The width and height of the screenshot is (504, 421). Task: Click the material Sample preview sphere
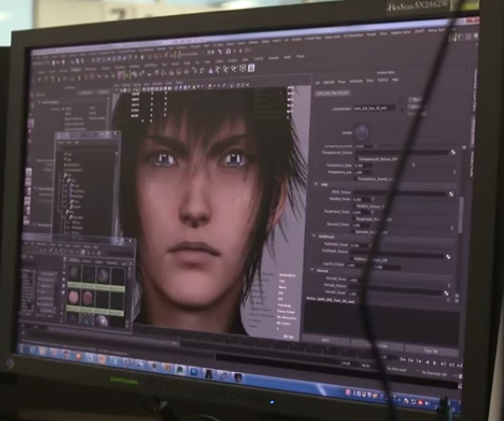pos(362,132)
